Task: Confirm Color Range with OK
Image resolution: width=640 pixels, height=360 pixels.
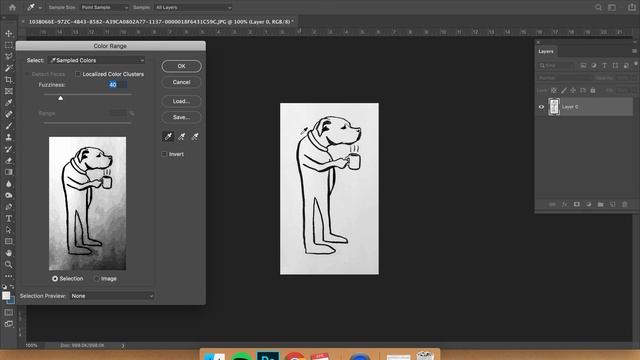Action: 181,66
